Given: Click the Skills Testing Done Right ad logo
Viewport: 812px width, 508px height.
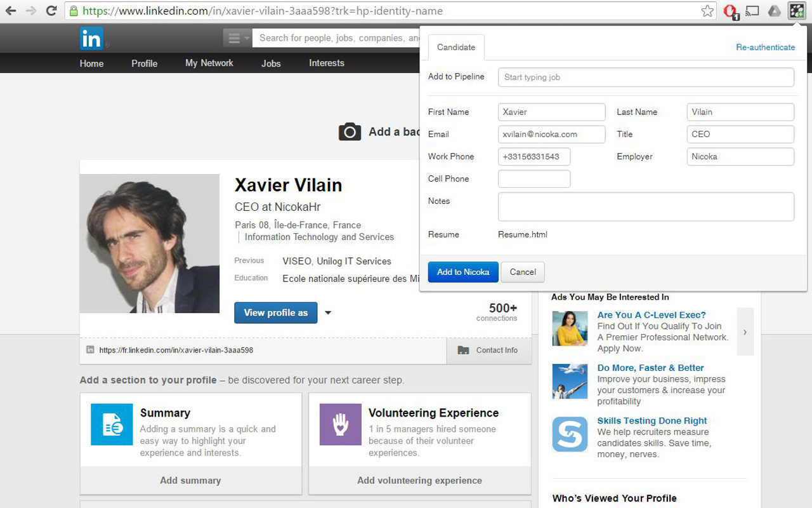Looking at the screenshot, I should coord(570,434).
